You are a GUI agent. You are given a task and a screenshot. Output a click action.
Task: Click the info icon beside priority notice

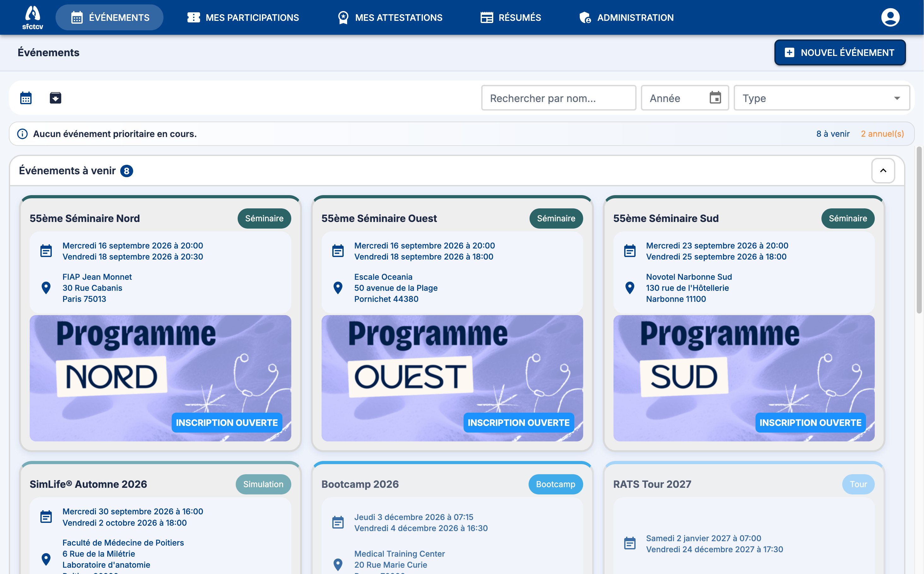[22, 134]
